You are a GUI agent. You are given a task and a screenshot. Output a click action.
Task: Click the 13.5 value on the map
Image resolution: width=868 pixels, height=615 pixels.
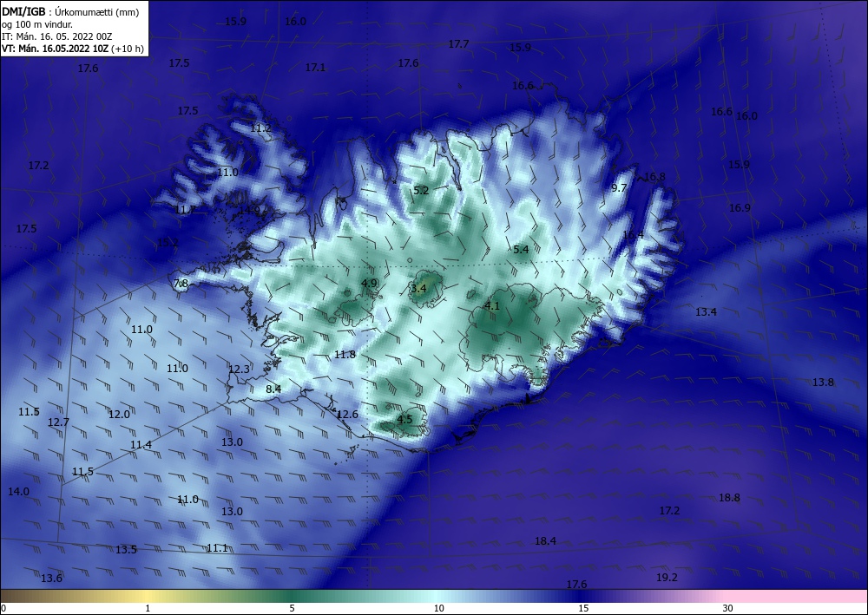(126, 550)
